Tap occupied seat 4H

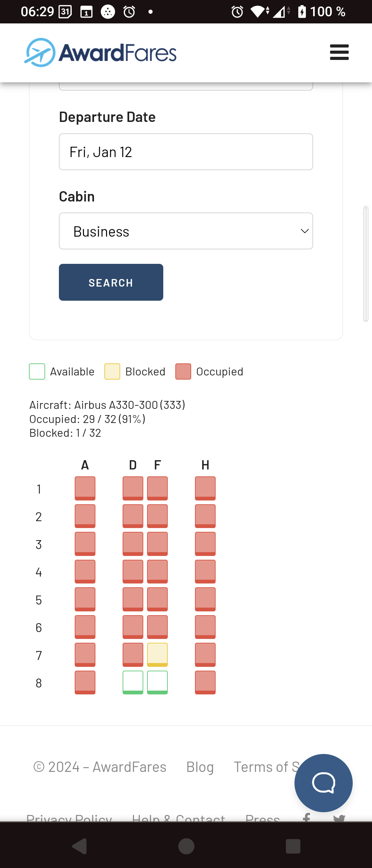205,571
